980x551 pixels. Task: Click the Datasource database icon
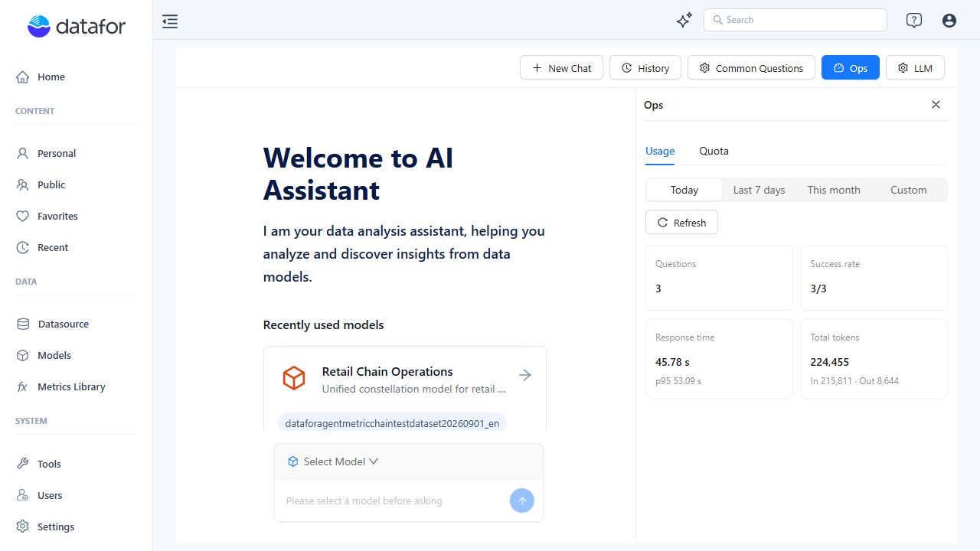click(x=23, y=324)
